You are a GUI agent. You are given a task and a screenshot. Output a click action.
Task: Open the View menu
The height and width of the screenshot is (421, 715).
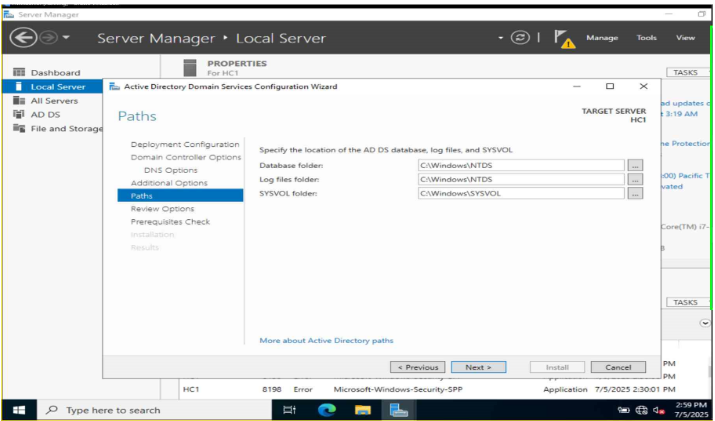coord(685,38)
